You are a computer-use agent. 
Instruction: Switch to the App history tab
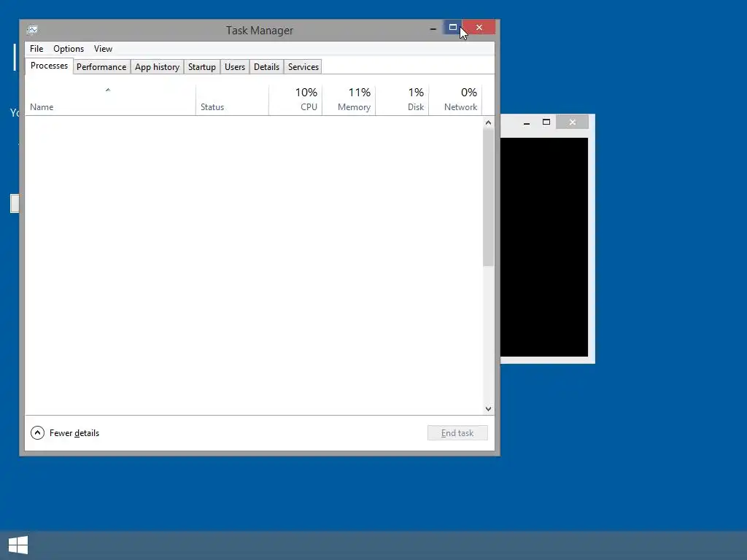[x=158, y=67]
